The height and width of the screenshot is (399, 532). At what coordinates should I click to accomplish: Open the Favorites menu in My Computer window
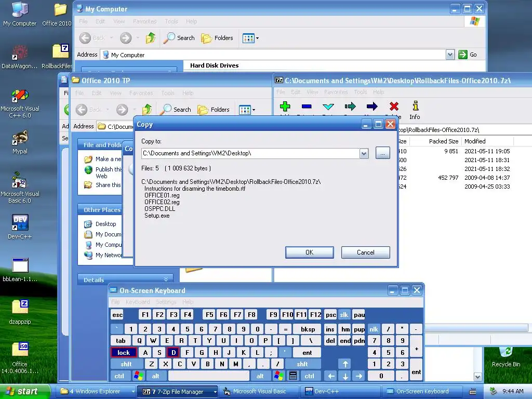tap(144, 21)
